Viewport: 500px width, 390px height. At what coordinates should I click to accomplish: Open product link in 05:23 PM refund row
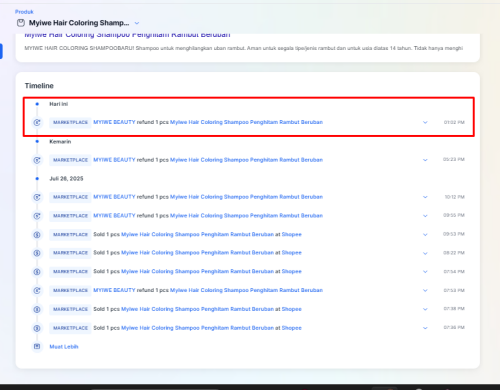[x=246, y=160]
